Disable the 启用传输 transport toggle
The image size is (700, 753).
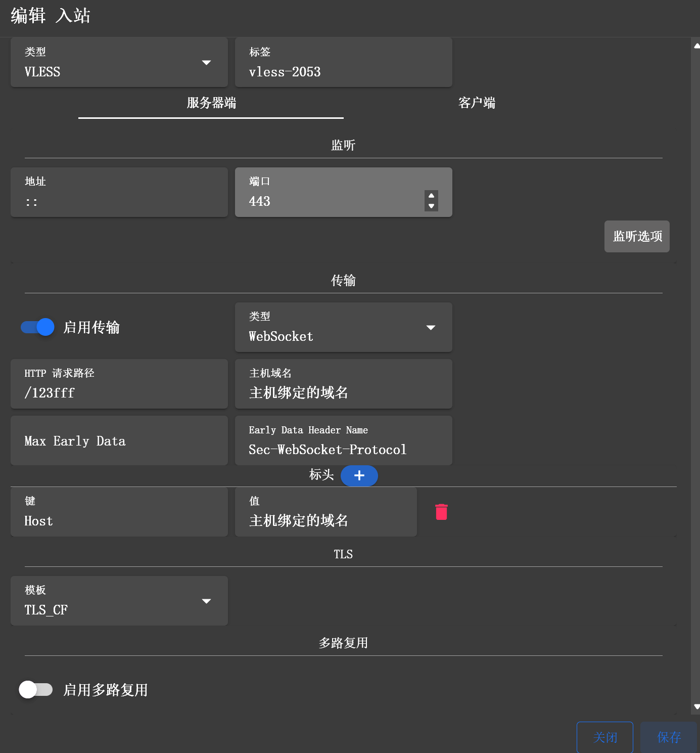point(37,327)
